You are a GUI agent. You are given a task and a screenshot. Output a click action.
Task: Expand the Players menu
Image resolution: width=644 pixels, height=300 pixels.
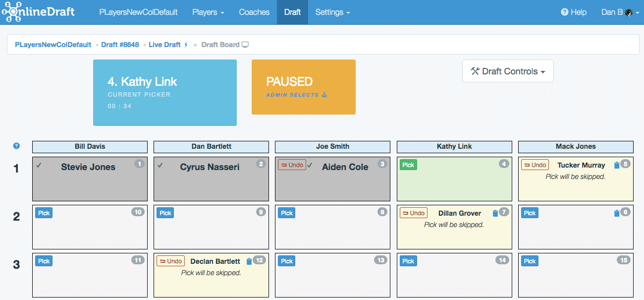[208, 12]
